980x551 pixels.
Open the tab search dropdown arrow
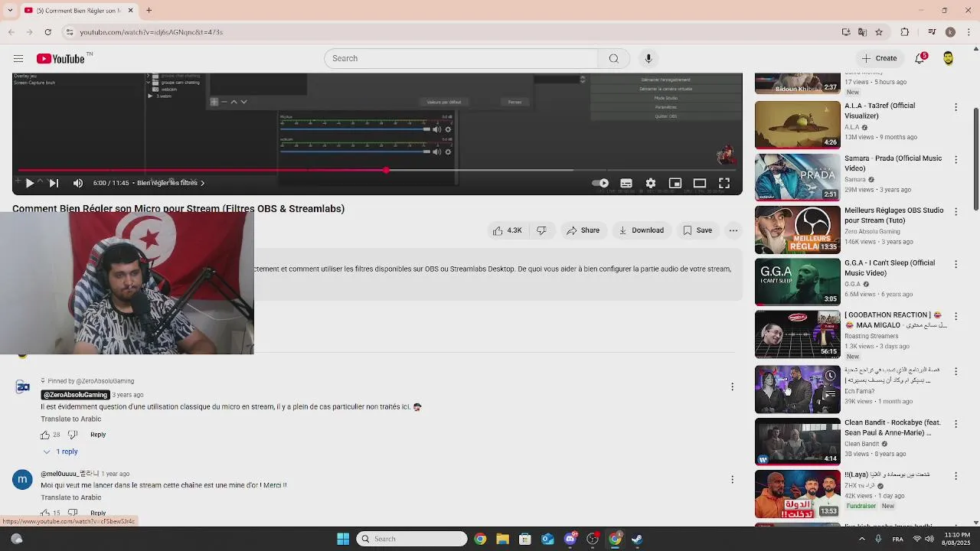coord(10,11)
